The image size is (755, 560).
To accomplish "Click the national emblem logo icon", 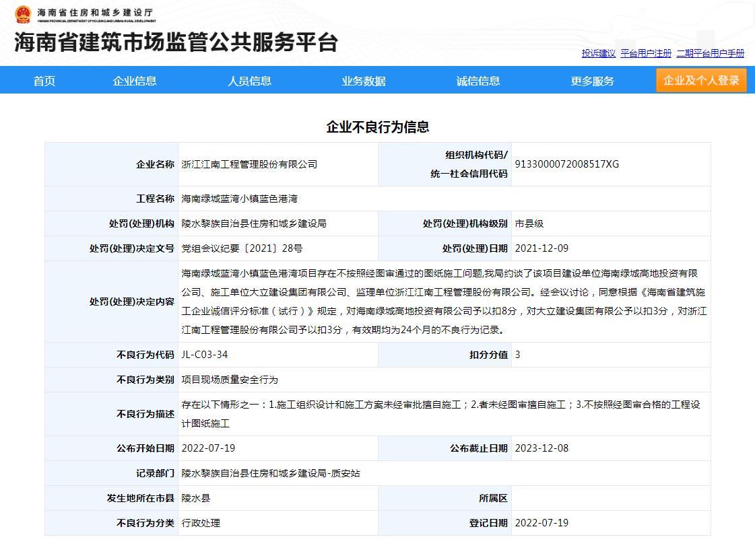I will (x=23, y=15).
